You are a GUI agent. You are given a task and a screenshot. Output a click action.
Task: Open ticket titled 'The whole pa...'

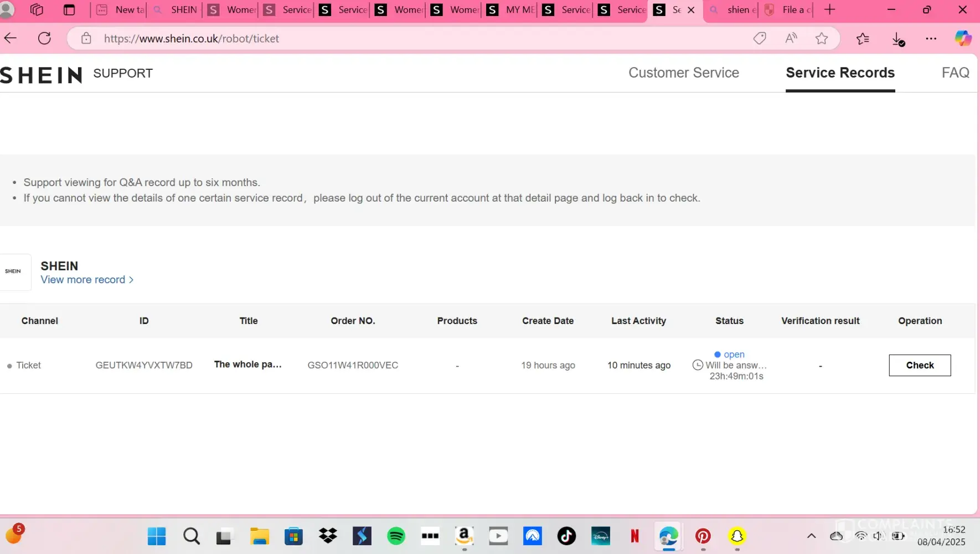pyautogui.click(x=248, y=365)
